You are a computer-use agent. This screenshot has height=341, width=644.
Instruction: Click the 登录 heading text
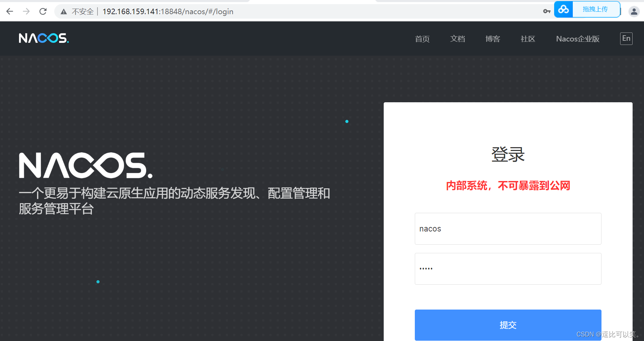[508, 154]
